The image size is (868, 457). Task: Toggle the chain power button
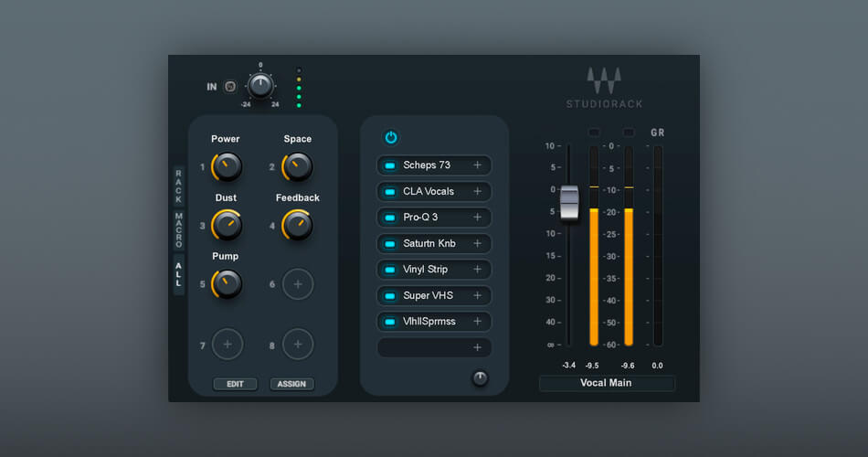pos(391,137)
